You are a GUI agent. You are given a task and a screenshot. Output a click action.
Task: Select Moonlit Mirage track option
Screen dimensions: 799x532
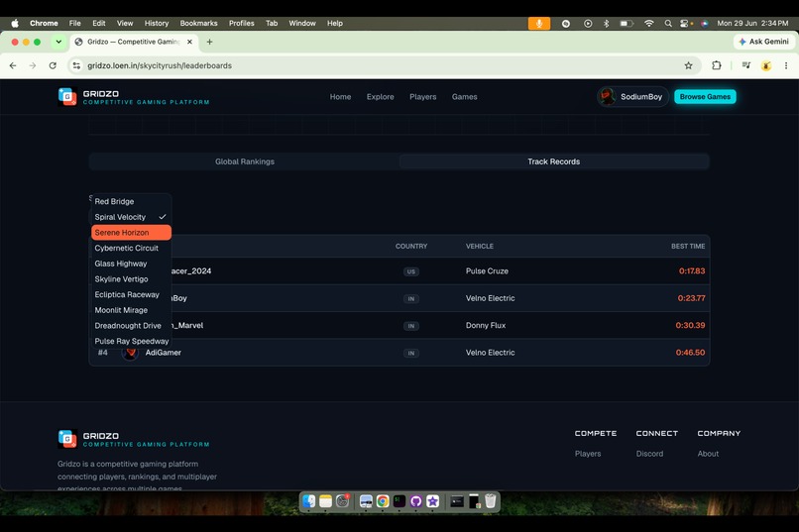tap(131, 310)
